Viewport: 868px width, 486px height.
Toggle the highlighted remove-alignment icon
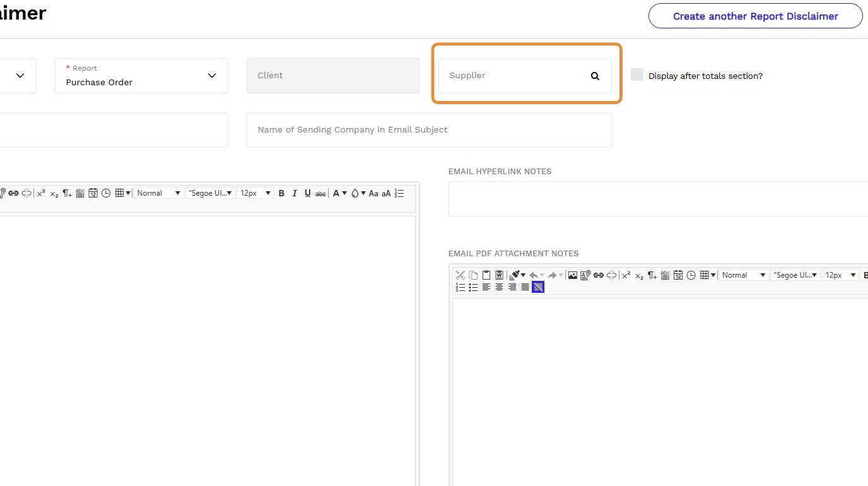(538, 287)
